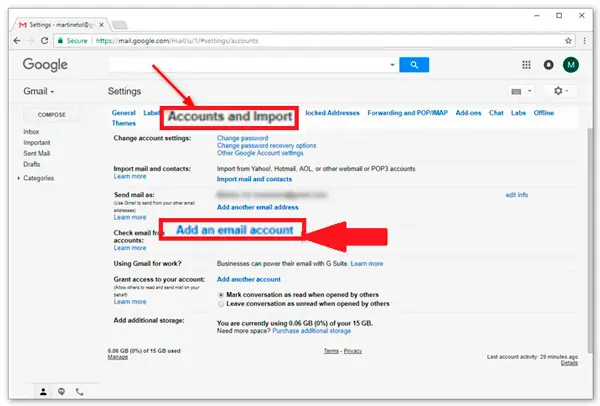Expand search options dropdown arrow
The image size is (600, 406).
coord(392,65)
